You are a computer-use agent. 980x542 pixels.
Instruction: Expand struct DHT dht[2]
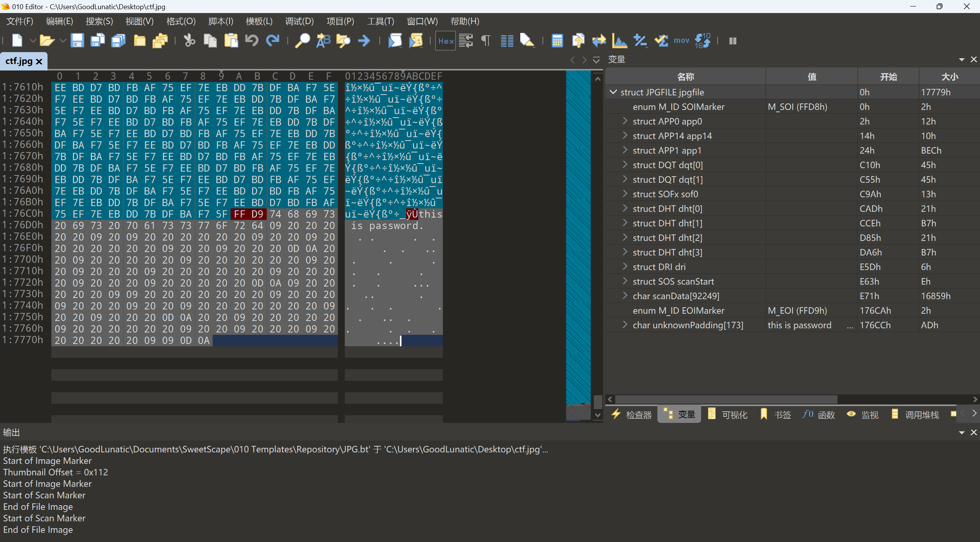pyautogui.click(x=625, y=237)
